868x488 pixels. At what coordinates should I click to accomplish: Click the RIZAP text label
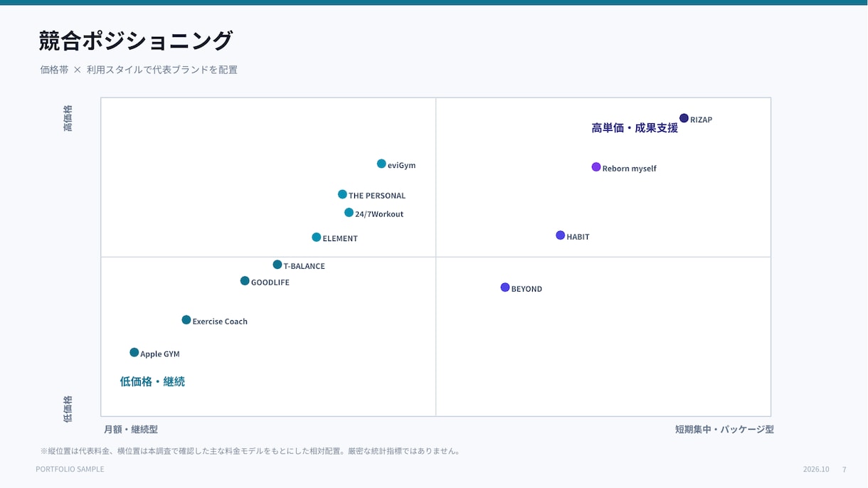(701, 120)
